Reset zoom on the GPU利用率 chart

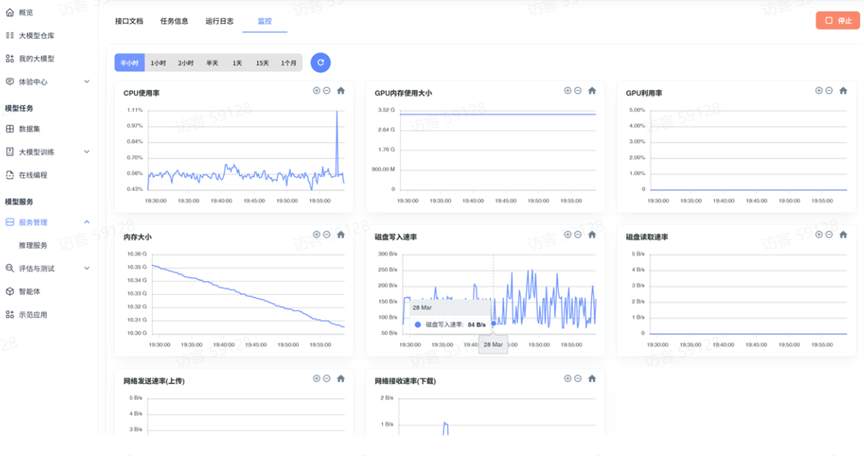pos(844,90)
